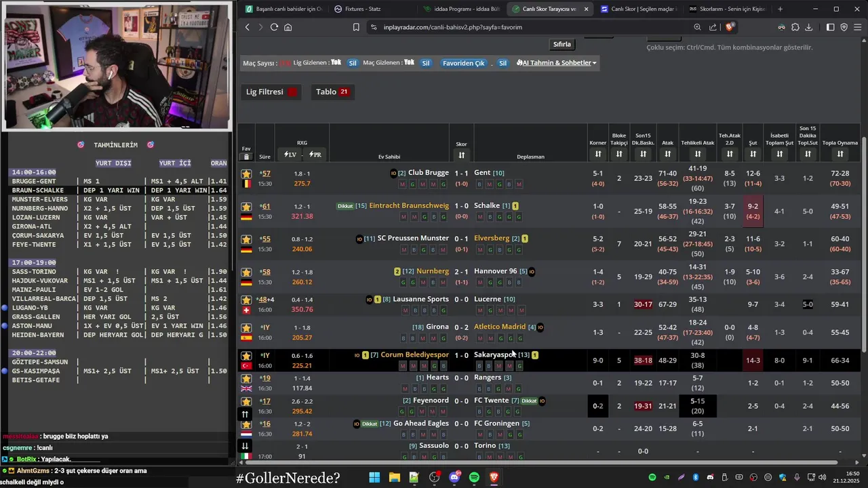Image resolution: width=868 pixels, height=488 pixels.
Task: Share this page from the address bar
Action: tap(713, 27)
